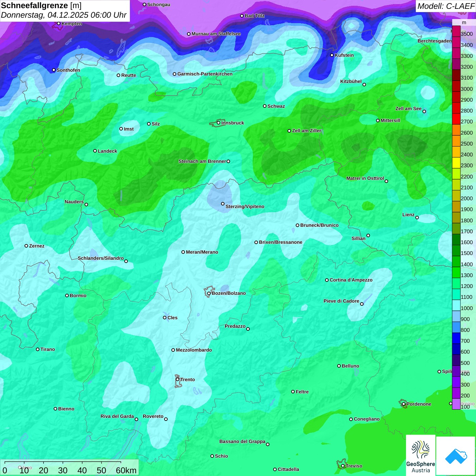Screen dimensions: 476x476
Task: Click the Kitzbühel label
Action: tap(351, 81)
